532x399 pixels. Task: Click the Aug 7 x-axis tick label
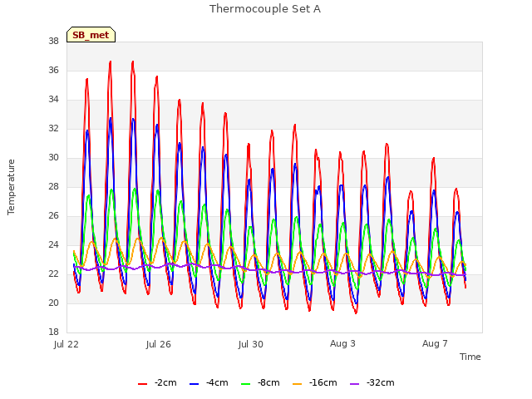pos(435,343)
